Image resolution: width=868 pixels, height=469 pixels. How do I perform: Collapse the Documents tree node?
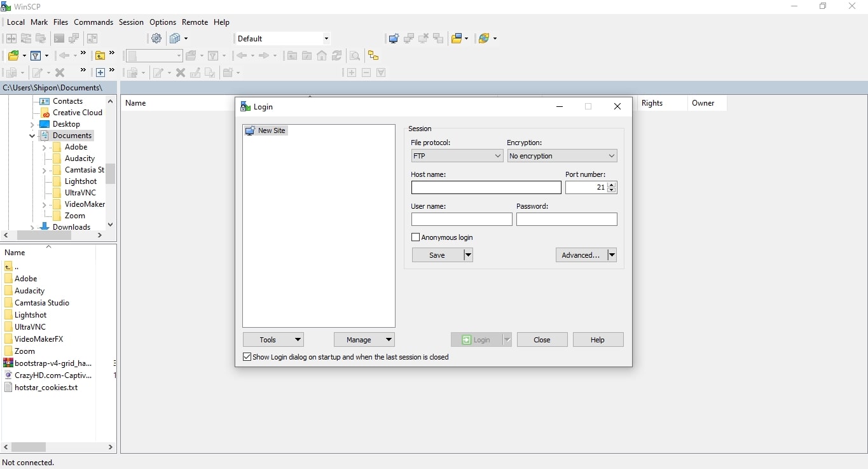point(32,136)
